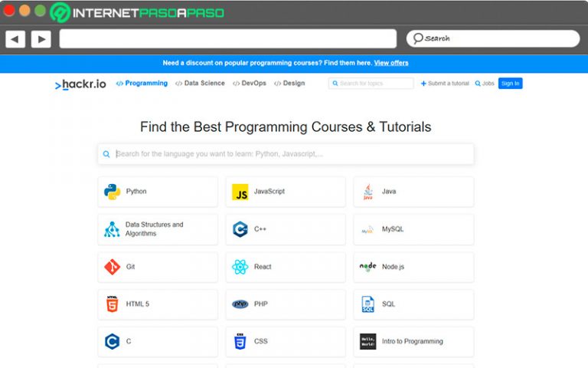The image size is (588, 368).
Task: Click the PHP oval logo icon
Action: point(240,304)
